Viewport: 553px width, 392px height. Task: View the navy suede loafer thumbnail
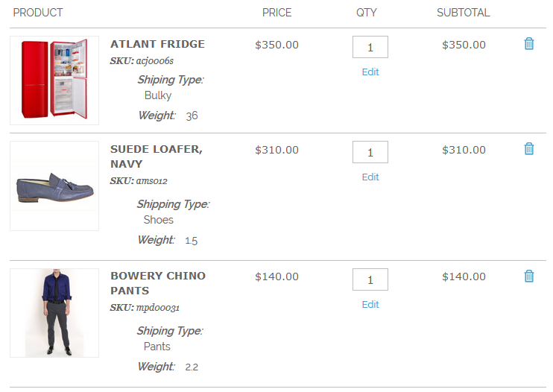pyautogui.click(x=54, y=186)
